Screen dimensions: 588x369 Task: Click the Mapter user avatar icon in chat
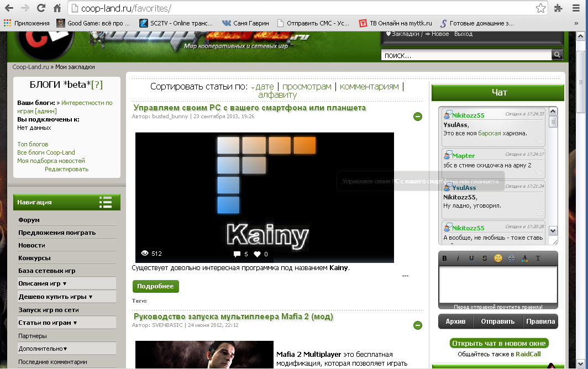448,155
